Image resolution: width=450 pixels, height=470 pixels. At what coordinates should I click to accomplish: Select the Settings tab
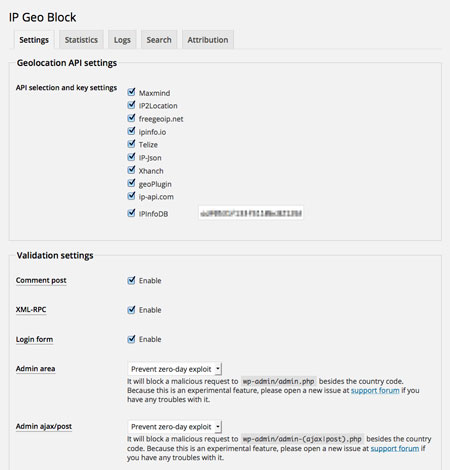pyautogui.click(x=34, y=40)
